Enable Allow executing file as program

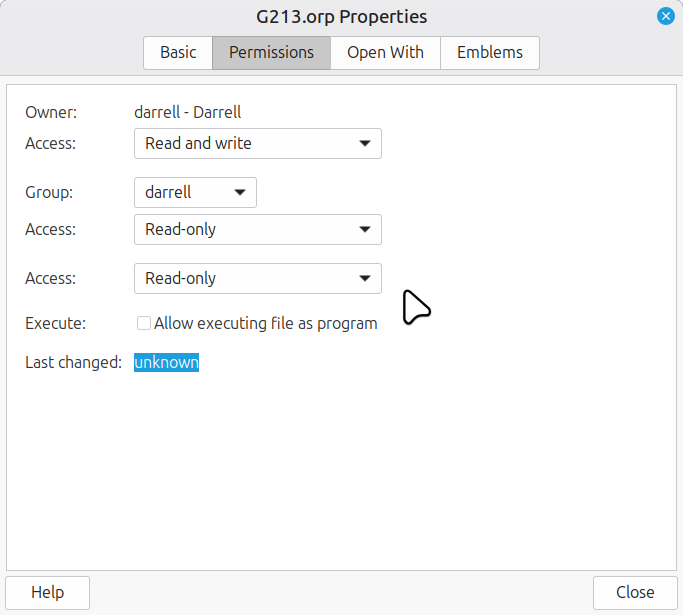(x=144, y=323)
